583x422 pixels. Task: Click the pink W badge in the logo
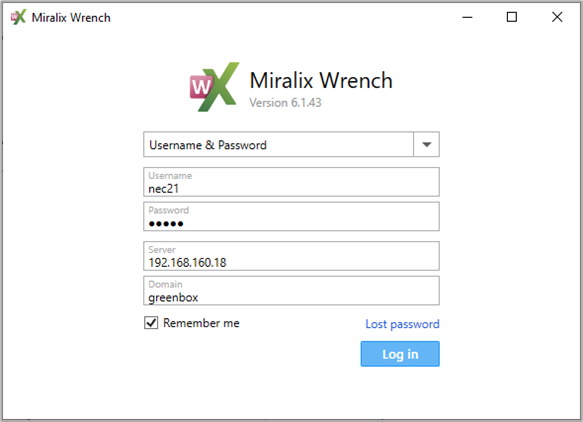(x=201, y=87)
